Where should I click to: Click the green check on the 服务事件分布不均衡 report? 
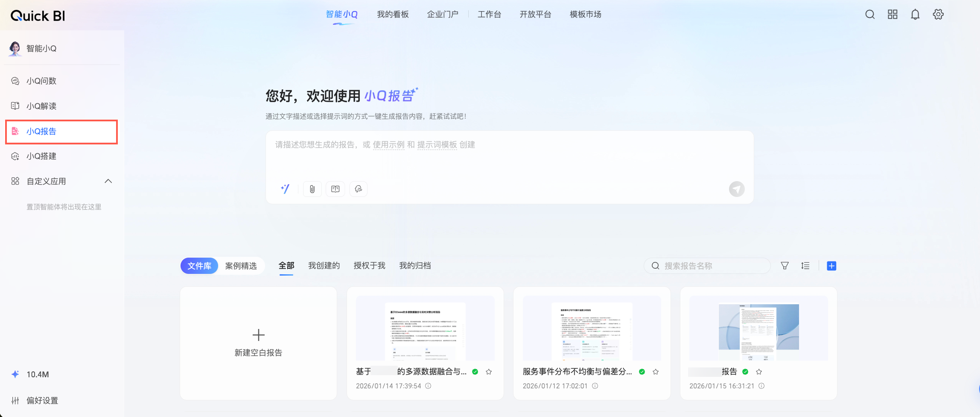coord(642,372)
